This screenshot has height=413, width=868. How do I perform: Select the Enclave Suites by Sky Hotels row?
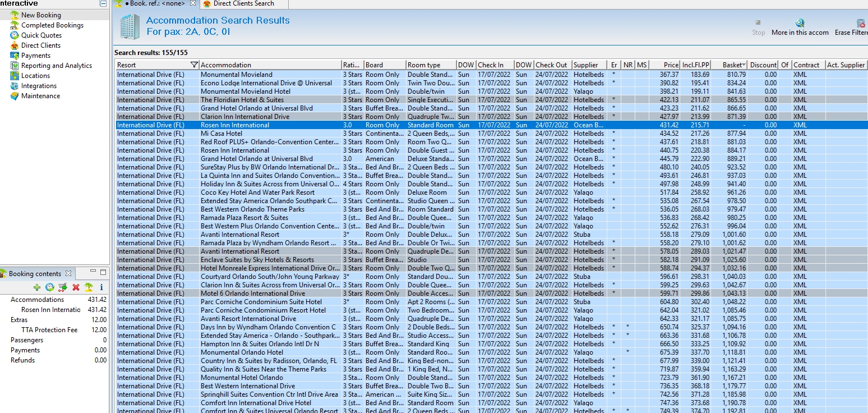491,260
